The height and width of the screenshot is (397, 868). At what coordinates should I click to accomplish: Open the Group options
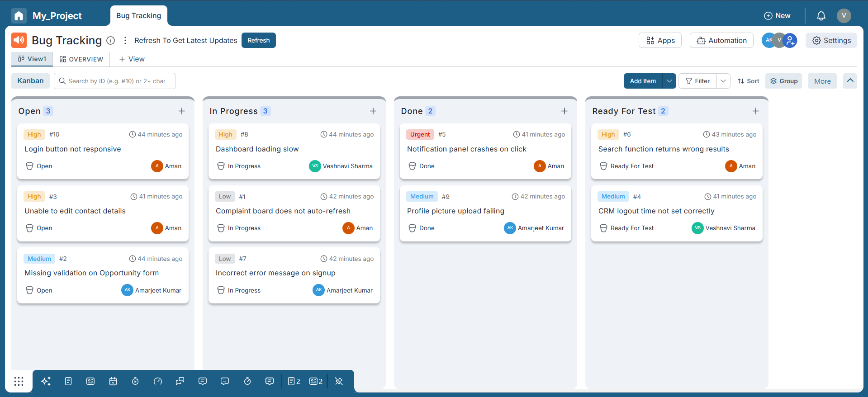784,81
